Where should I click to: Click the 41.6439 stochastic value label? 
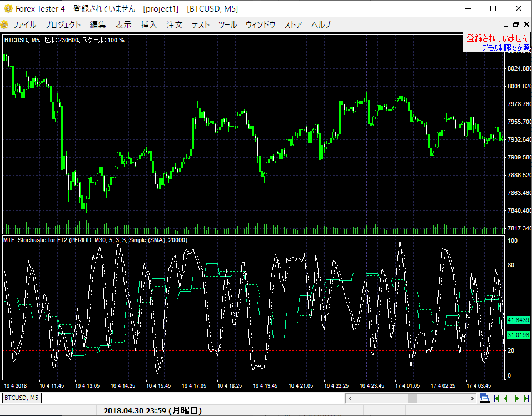click(518, 320)
